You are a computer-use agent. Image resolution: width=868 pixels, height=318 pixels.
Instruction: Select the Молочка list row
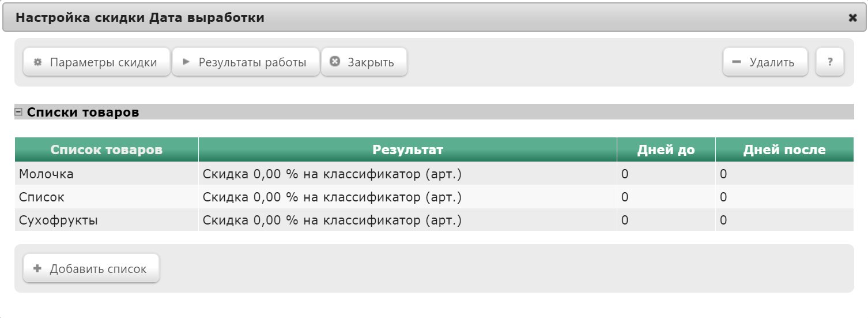434,173
